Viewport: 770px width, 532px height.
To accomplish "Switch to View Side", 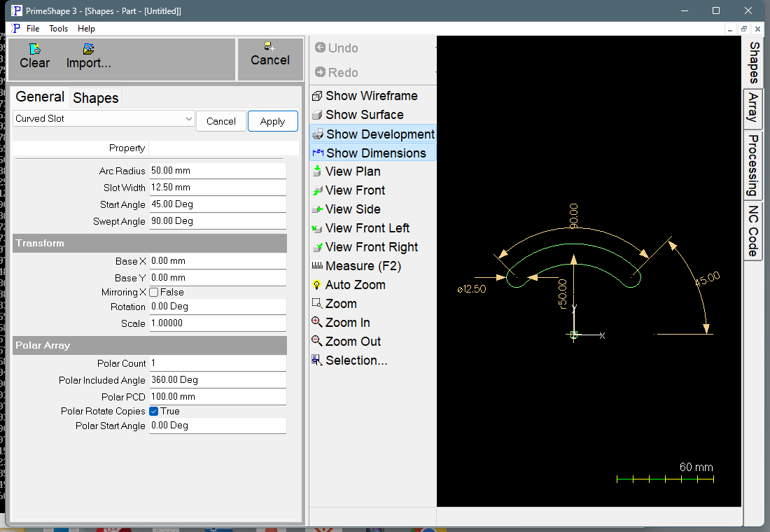I will point(346,209).
